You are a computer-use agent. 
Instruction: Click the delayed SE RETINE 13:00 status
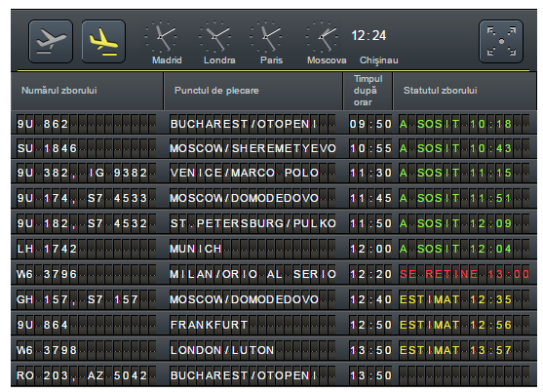464,274
